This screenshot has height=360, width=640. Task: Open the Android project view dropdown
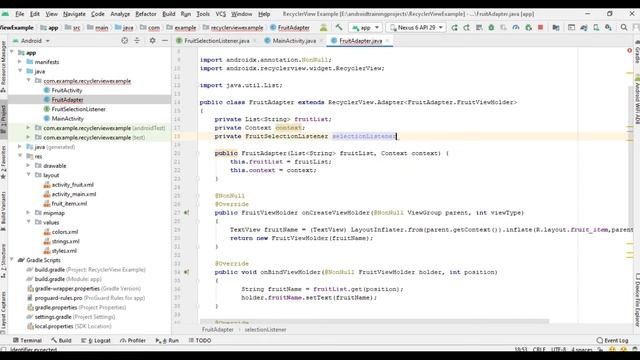point(31,40)
